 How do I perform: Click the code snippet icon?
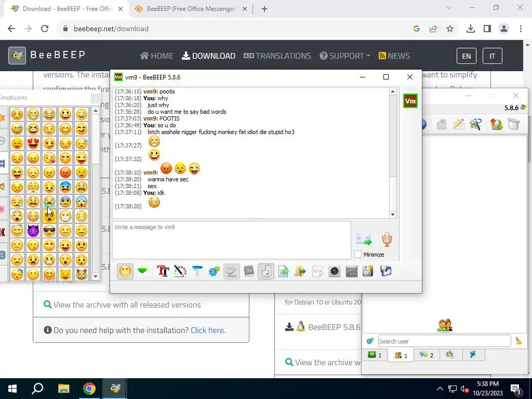click(317, 271)
